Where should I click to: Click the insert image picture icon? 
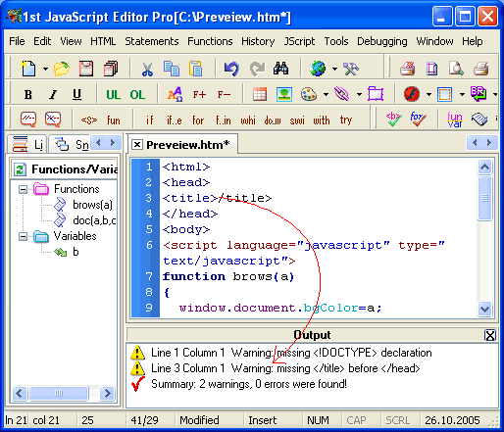pos(284,94)
